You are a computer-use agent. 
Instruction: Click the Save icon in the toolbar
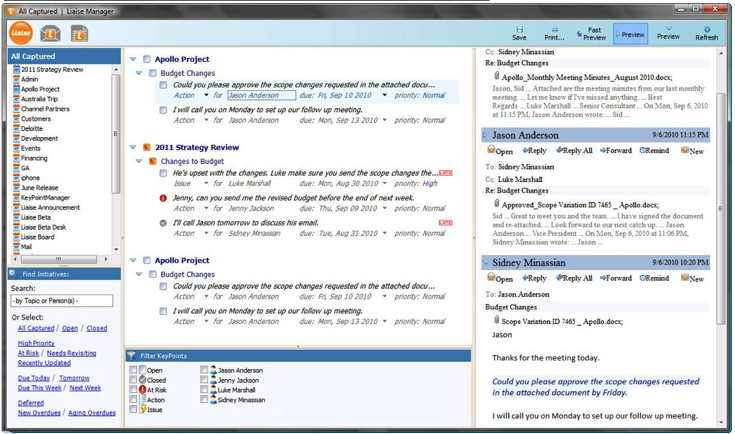click(519, 32)
